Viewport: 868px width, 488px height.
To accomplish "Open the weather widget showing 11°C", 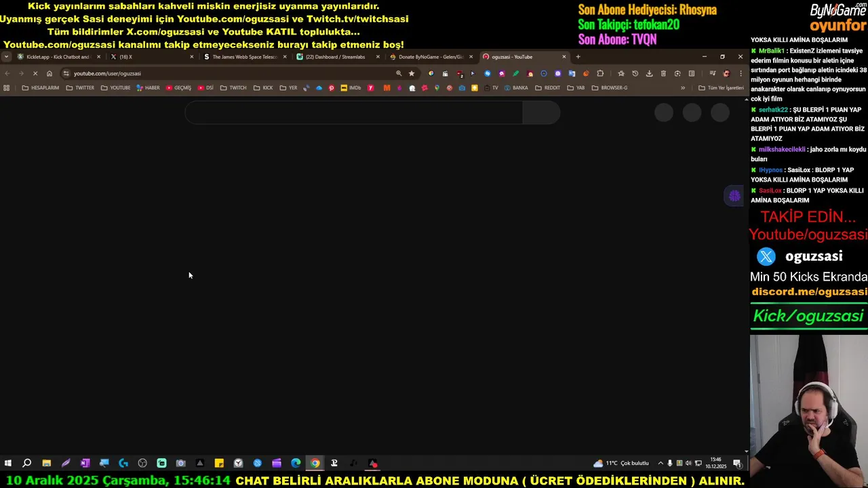I will [x=620, y=464].
